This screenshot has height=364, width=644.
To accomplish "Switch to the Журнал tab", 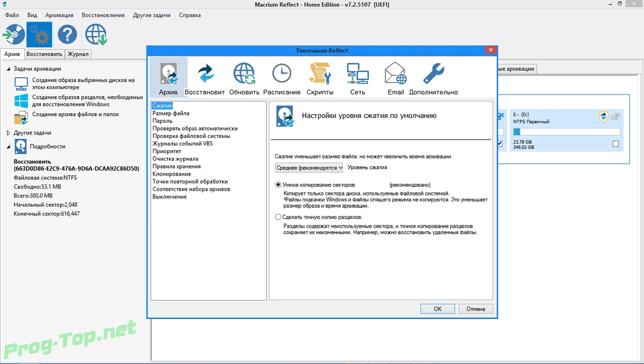I will click(78, 54).
